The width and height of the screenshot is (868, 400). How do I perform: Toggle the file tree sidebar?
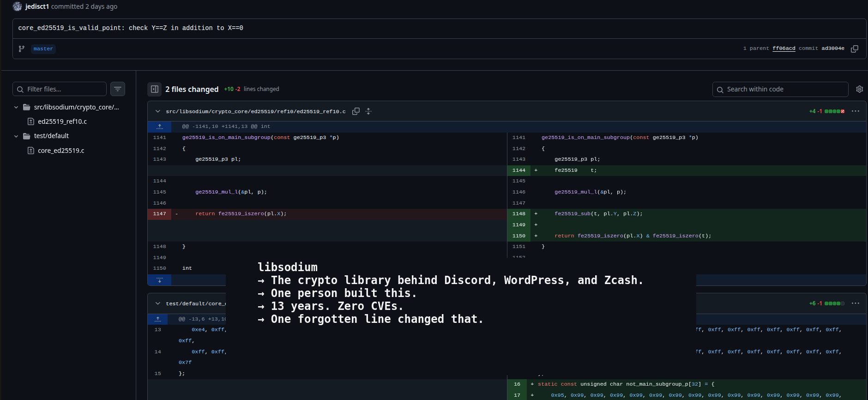tap(155, 89)
